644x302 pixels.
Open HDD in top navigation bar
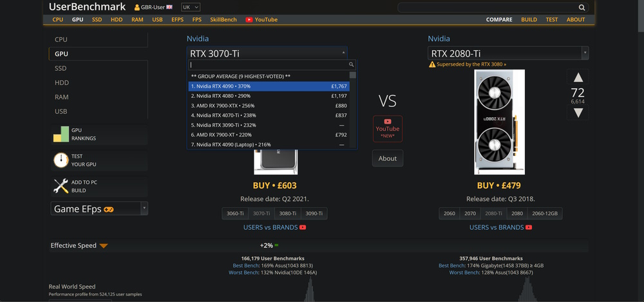pos(117,20)
